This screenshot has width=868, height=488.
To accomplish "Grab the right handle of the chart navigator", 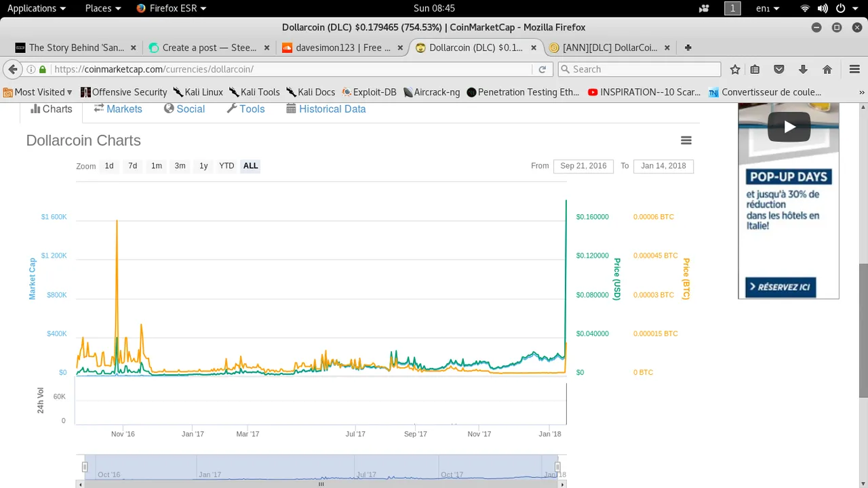I will (557, 466).
